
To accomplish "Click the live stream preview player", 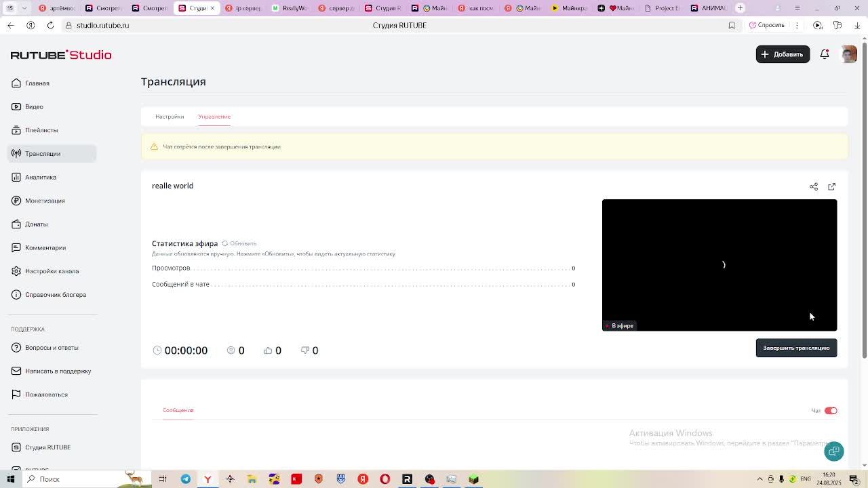I will 719,265.
